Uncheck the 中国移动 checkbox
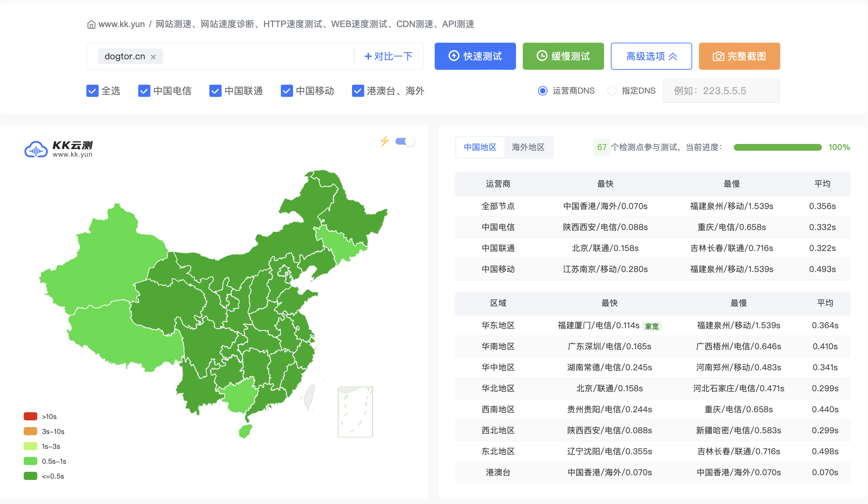The height and width of the screenshot is (504, 868). click(x=287, y=91)
